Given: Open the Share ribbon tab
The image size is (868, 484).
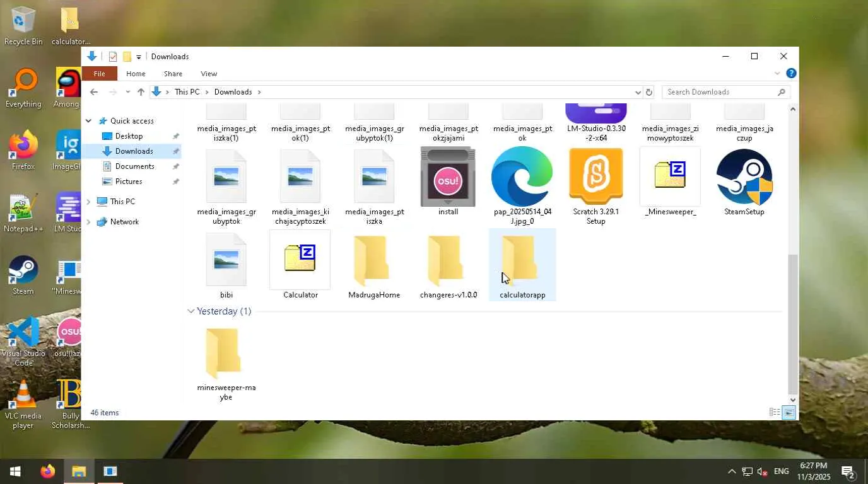Looking at the screenshot, I should coord(173,74).
